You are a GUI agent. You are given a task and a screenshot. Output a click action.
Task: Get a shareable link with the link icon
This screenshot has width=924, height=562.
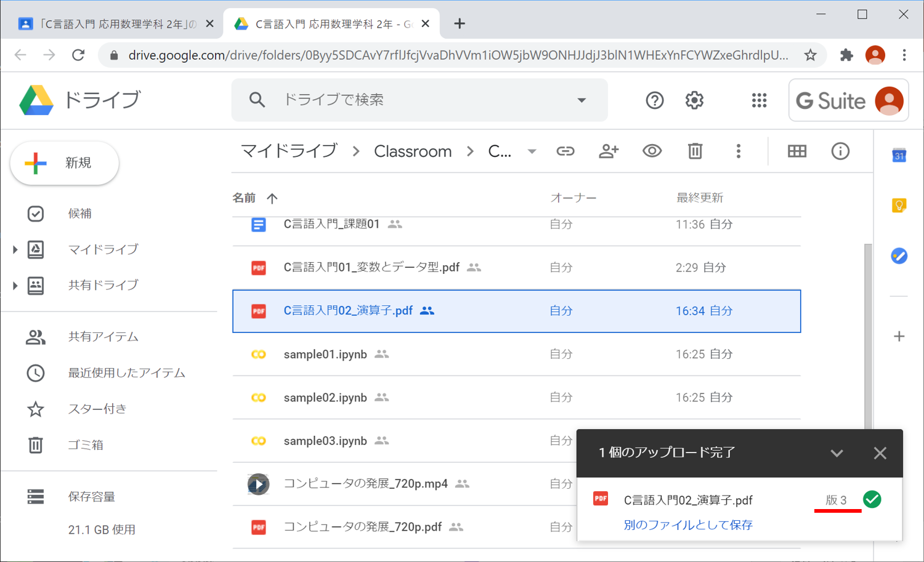coord(565,151)
